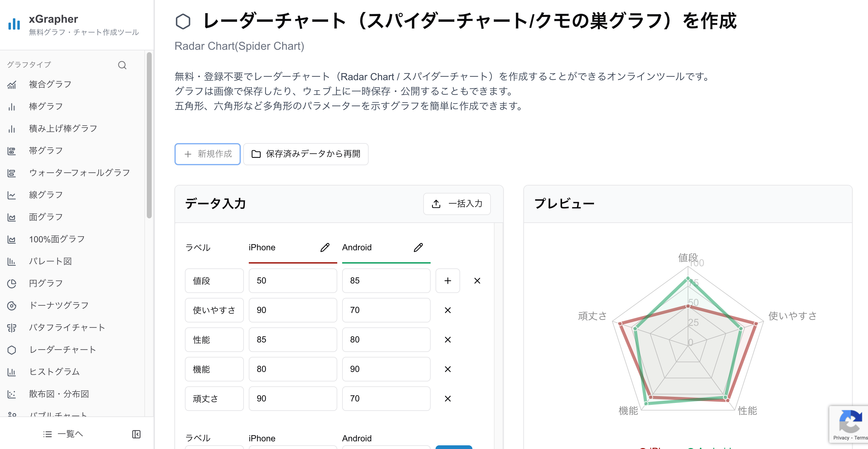This screenshot has height=449, width=868.
Task: Click the iPhone 値段 value input field
Action: pos(292,281)
